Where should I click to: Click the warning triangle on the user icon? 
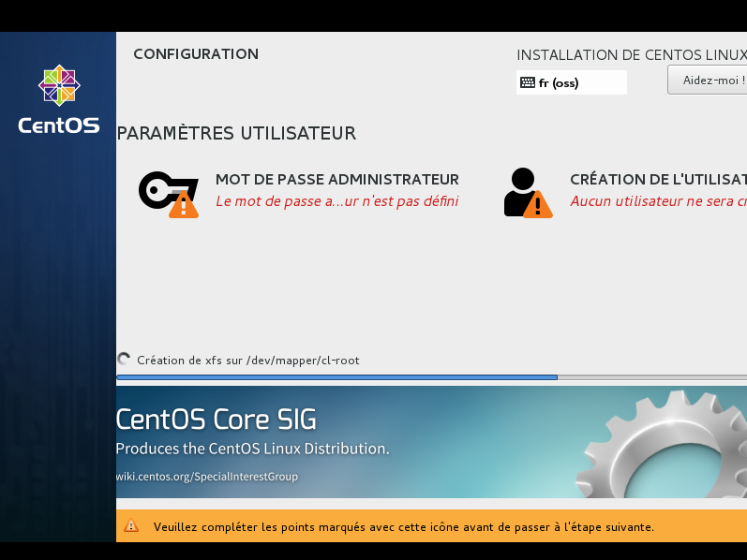coord(537,205)
